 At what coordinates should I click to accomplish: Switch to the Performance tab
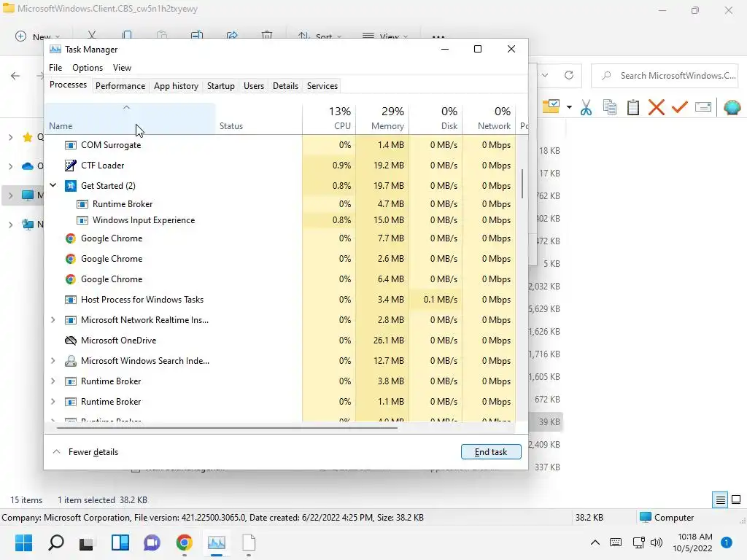point(120,86)
